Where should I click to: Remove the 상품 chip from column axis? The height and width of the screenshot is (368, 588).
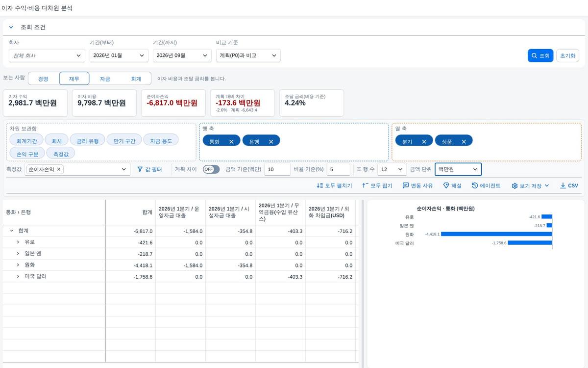(x=464, y=141)
